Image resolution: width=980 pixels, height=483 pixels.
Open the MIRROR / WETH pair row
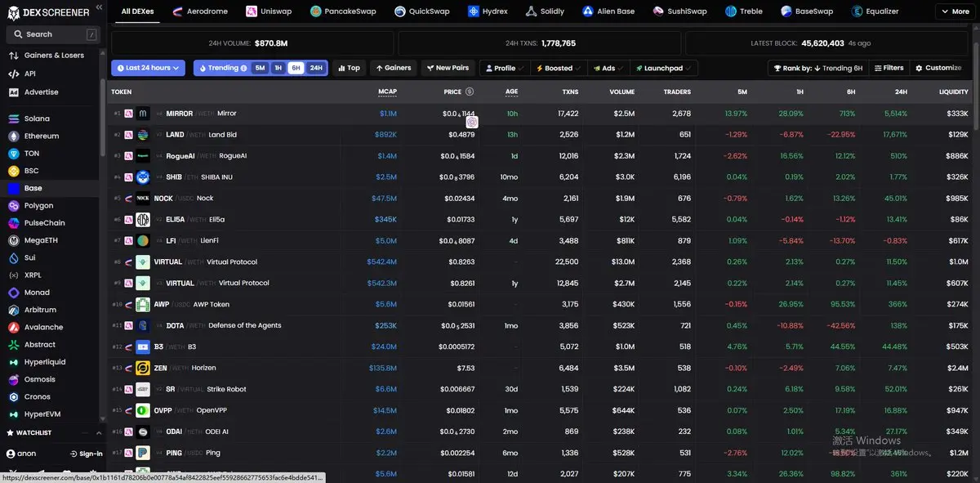click(x=543, y=114)
